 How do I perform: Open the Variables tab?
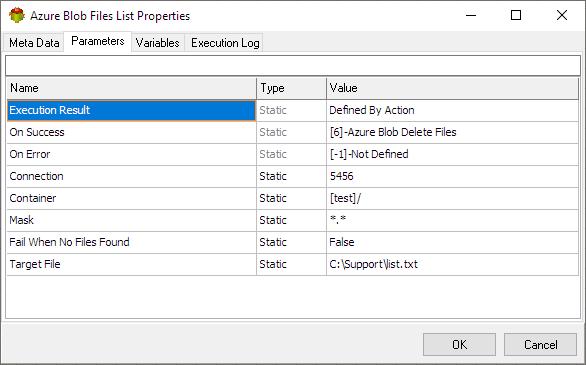[x=157, y=43]
